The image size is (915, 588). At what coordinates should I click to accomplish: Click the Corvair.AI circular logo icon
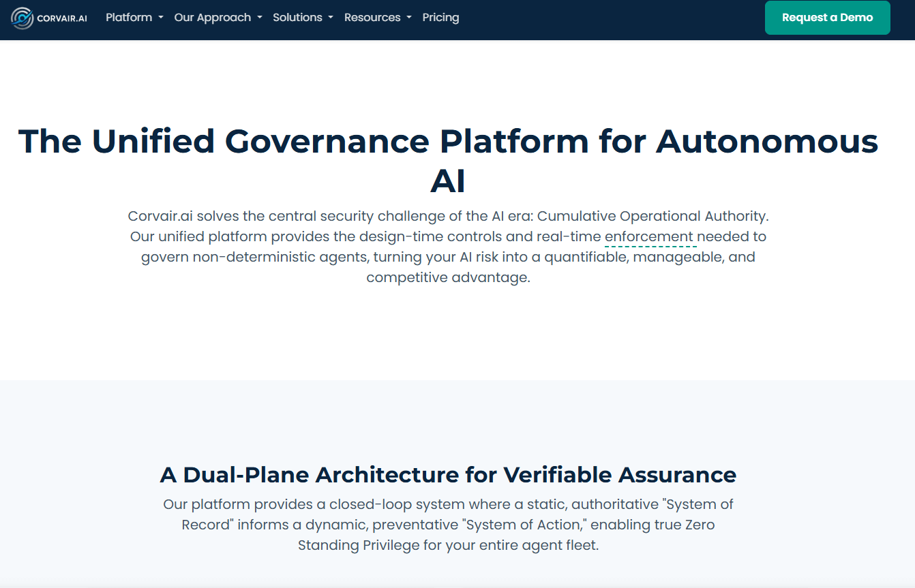coord(22,18)
